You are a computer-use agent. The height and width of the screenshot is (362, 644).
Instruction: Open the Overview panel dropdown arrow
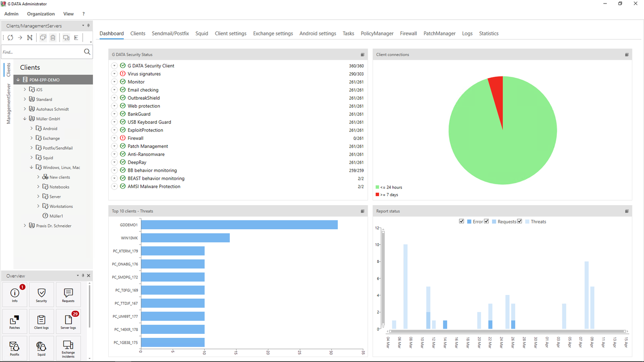[x=77, y=276]
